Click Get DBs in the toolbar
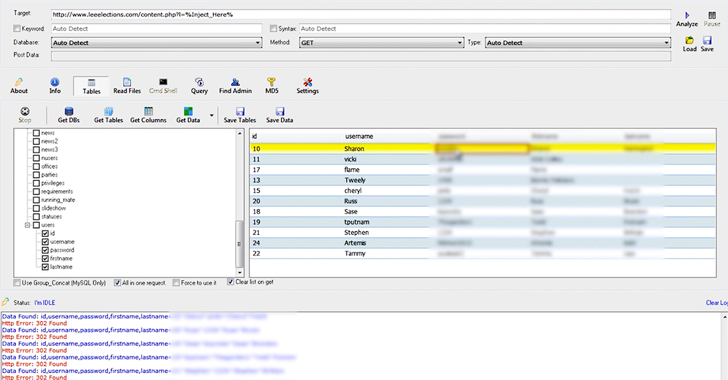Image resolution: width=728 pixels, height=380 pixels. coord(69,115)
